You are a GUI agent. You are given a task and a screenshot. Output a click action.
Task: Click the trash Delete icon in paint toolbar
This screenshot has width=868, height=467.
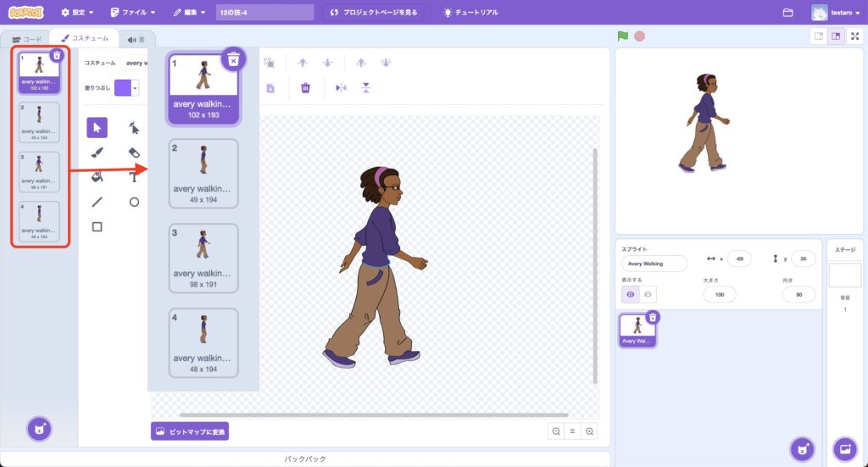305,88
